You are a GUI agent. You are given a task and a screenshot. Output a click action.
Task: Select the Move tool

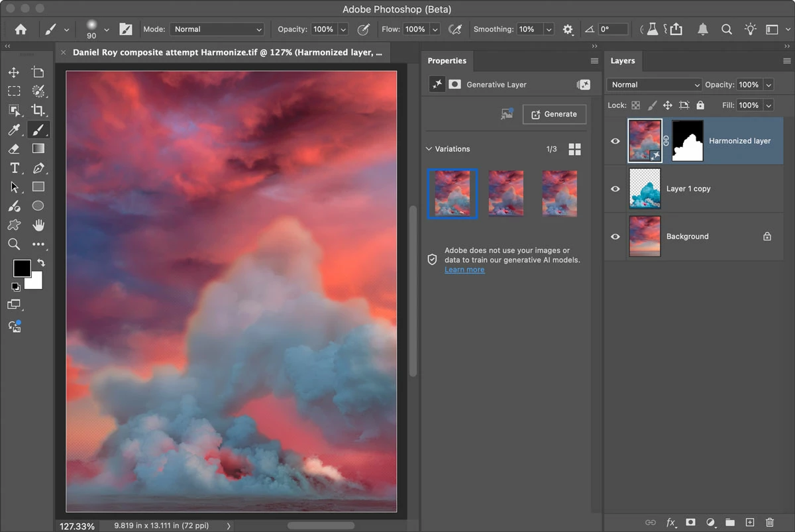click(14, 72)
